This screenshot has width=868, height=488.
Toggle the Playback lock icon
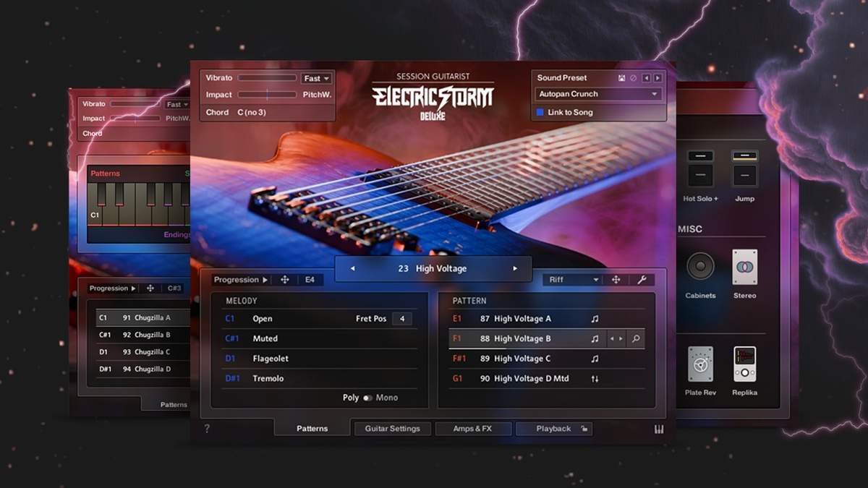tap(584, 429)
